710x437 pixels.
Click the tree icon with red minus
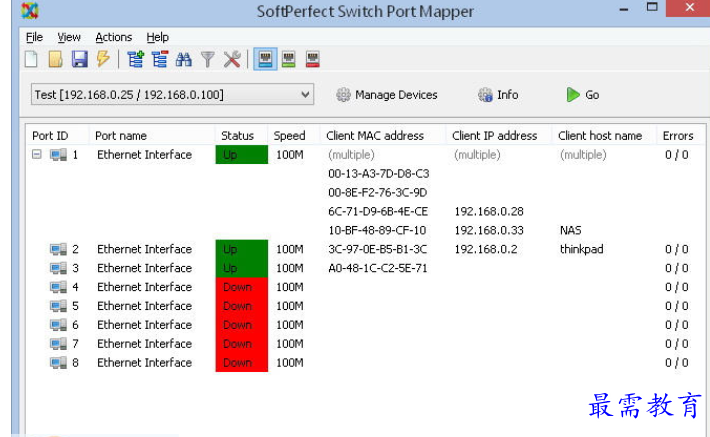(159, 59)
